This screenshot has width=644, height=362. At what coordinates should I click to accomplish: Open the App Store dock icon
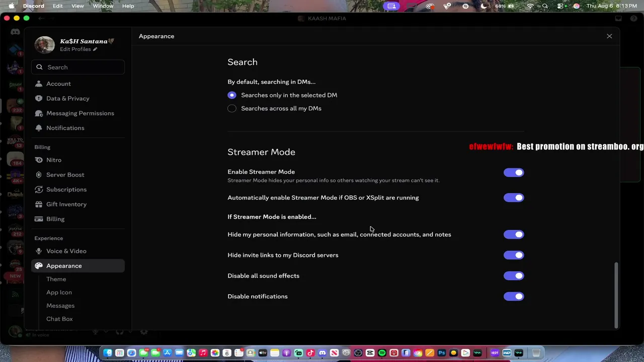pos(167,353)
